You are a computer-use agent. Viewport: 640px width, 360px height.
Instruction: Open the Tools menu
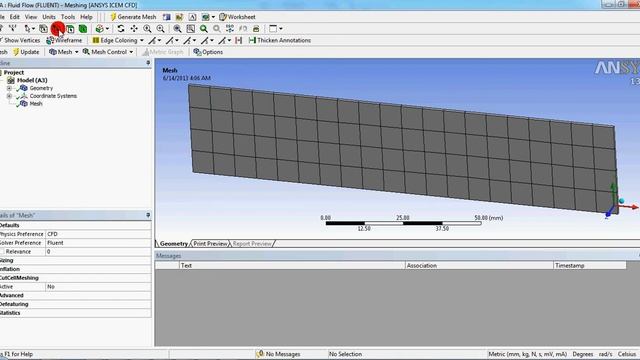(68, 17)
